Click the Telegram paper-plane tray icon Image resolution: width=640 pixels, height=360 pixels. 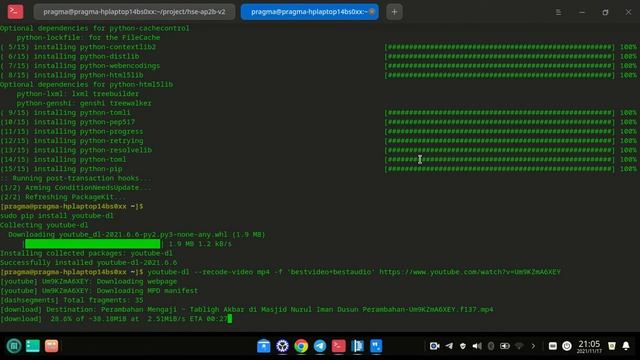click(449, 346)
